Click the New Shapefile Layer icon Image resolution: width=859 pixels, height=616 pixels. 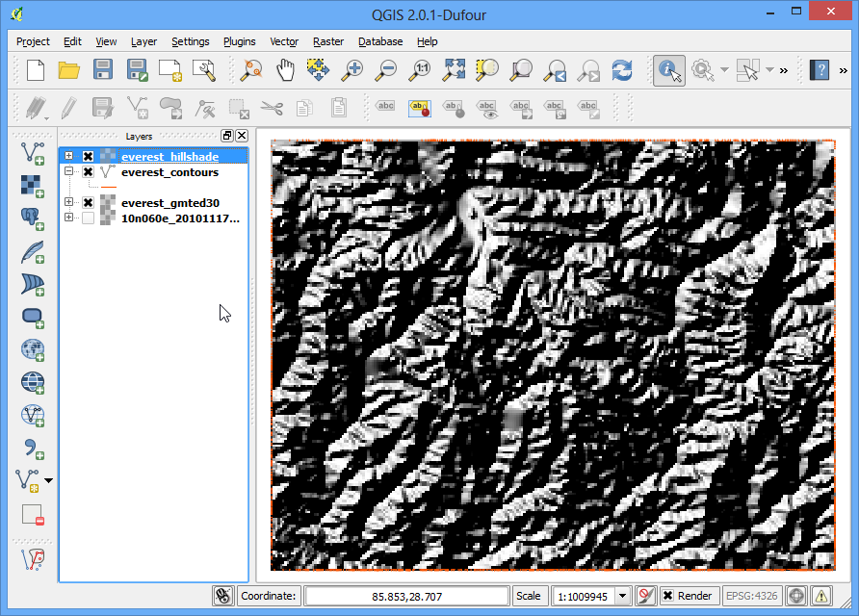(28, 480)
